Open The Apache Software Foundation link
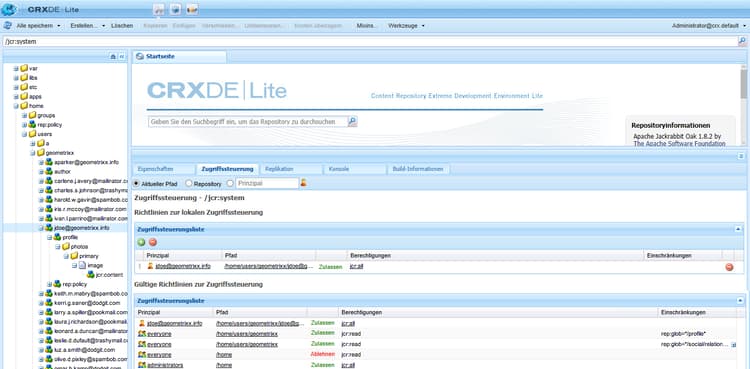 679,143
